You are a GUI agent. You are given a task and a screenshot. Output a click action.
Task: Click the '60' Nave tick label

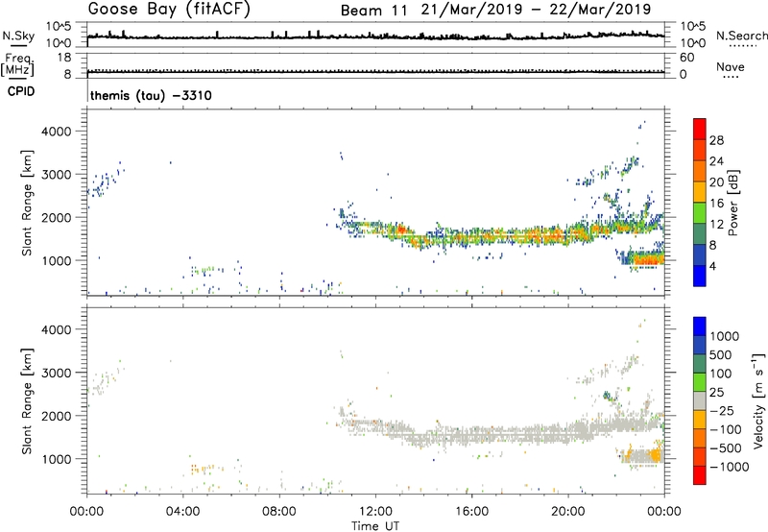pyautogui.click(x=686, y=58)
